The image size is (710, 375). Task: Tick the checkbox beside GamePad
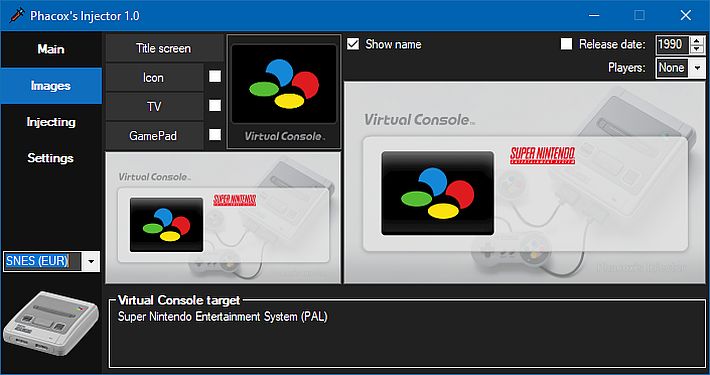click(x=215, y=135)
